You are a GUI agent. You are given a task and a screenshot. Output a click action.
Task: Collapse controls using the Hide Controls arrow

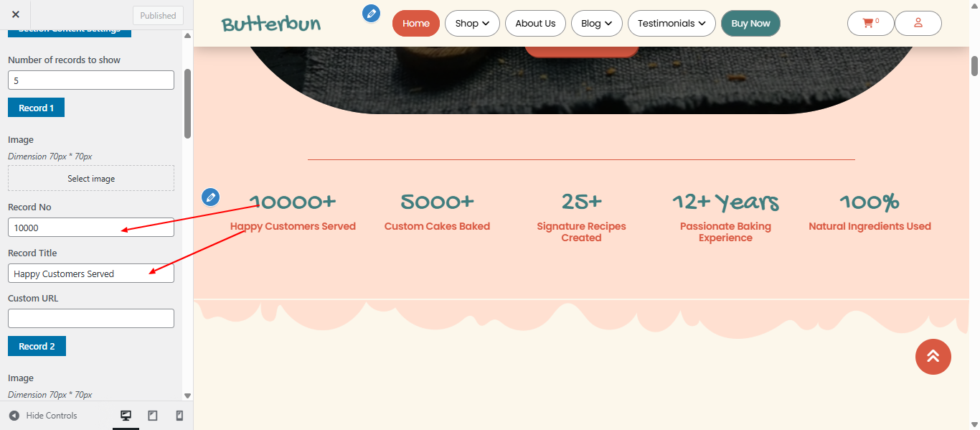click(16, 415)
